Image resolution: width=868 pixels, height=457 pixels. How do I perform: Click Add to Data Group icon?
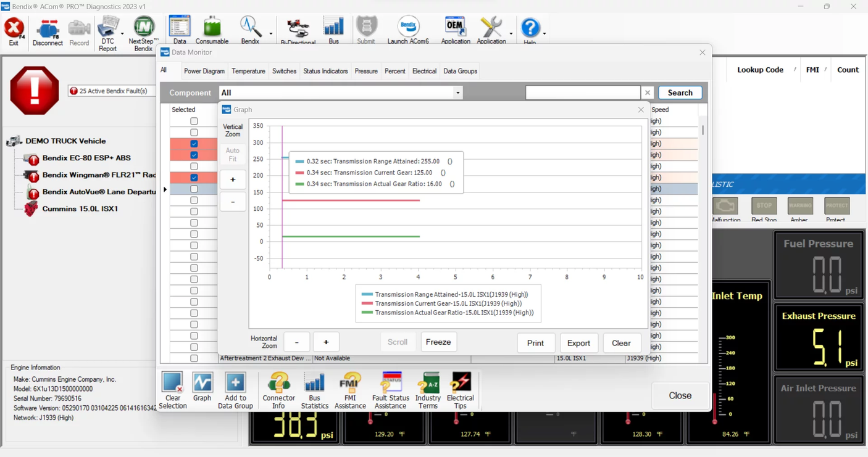pos(235,390)
